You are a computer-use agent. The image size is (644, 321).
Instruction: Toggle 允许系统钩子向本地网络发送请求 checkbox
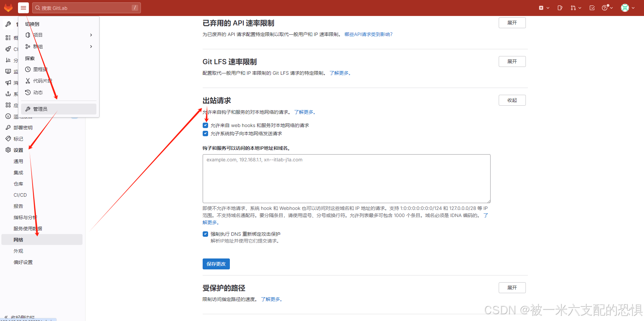pos(205,133)
